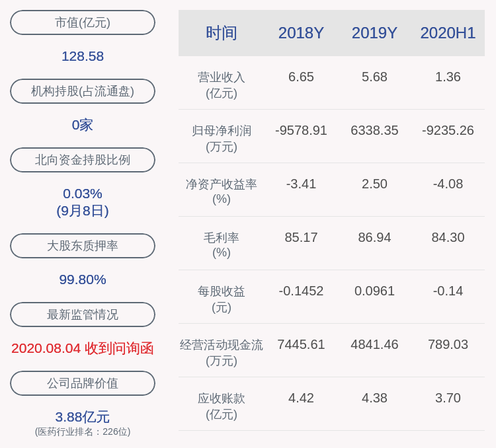Image resolution: width=496 pixels, height=448 pixels.
Task: Select the 99.80% pledge rate value
Action: point(83,280)
